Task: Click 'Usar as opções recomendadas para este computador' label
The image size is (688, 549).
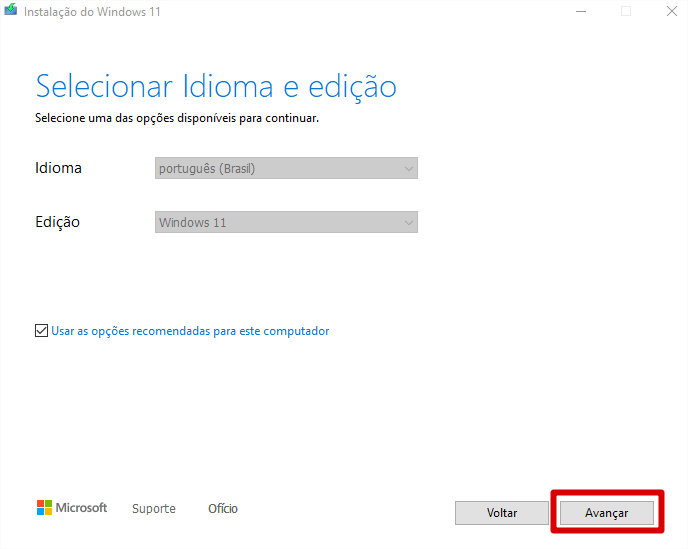Action: [190, 331]
